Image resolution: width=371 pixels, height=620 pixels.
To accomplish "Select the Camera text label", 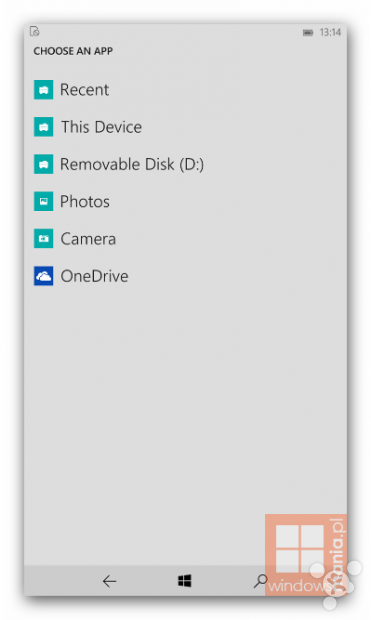I will coord(88,239).
